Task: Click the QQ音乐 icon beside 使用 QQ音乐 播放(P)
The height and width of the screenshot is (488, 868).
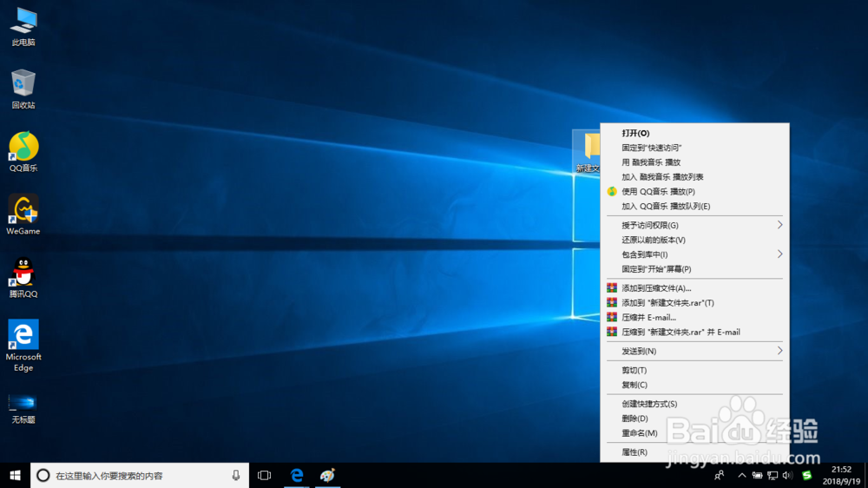Action: click(612, 191)
